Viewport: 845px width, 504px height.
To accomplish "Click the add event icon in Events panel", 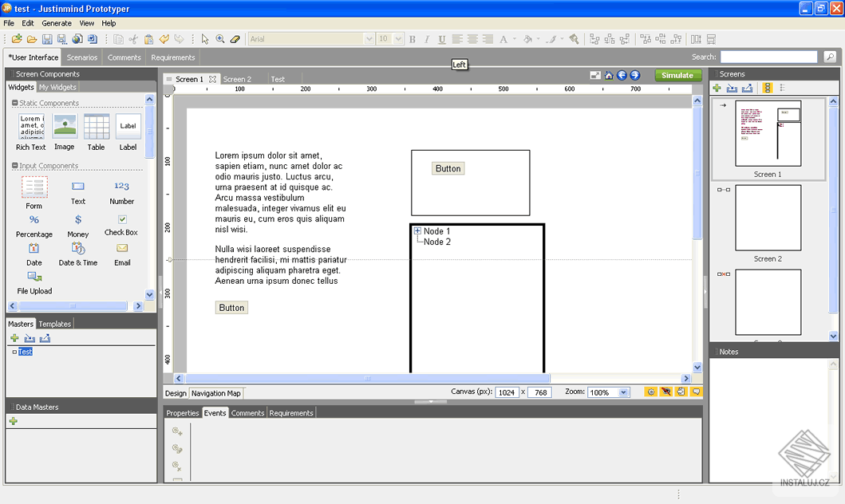I will pyautogui.click(x=177, y=431).
